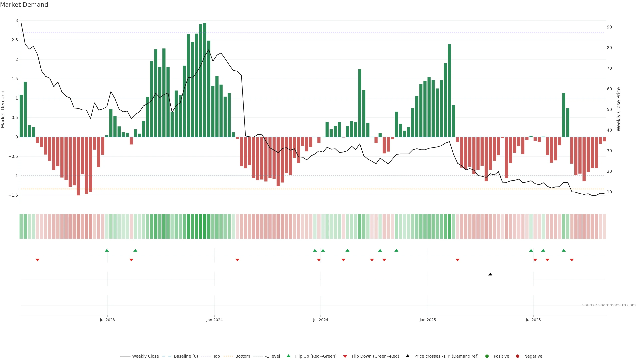Click the Market Demand chart title
The height and width of the screenshot is (362, 644).
[x=24, y=5]
